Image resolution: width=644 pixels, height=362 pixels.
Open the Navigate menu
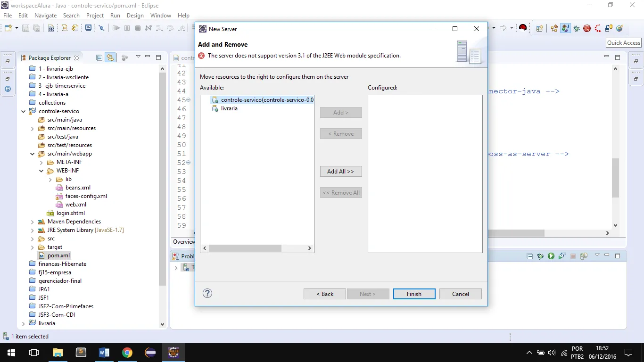click(46, 15)
